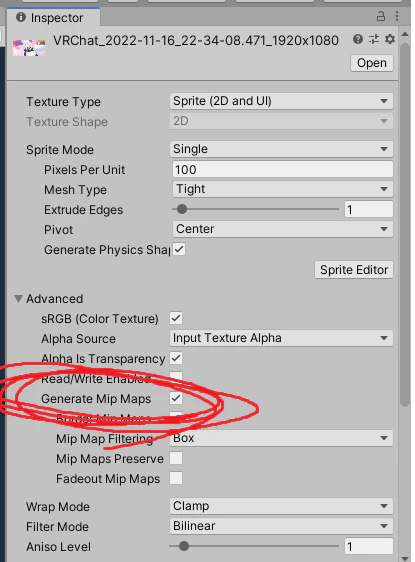Open the Texture Shape dropdown
The image size is (415, 562).
pyautogui.click(x=281, y=121)
